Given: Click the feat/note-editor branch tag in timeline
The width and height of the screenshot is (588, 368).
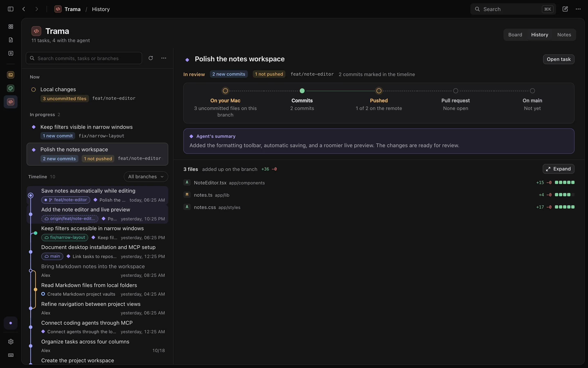Looking at the screenshot, I should pyautogui.click(x=66, y=200).
